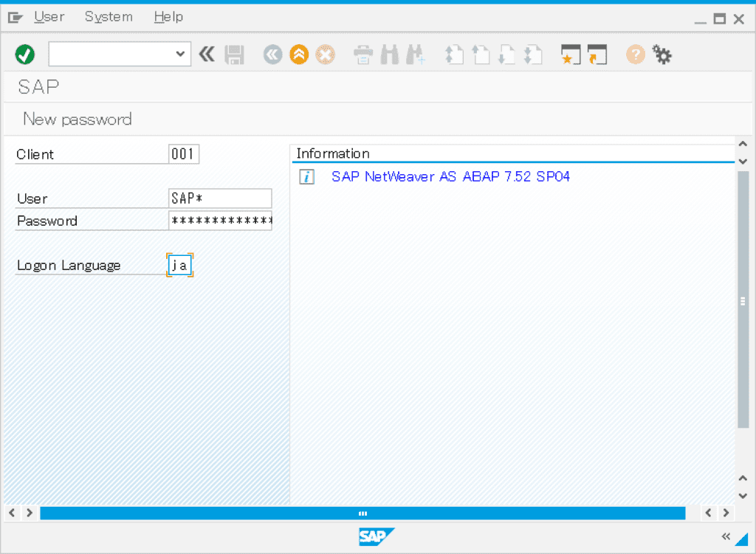Click the SAP NetWeaver AS ABAP 7.52 SP04 text

pos(451,176)
